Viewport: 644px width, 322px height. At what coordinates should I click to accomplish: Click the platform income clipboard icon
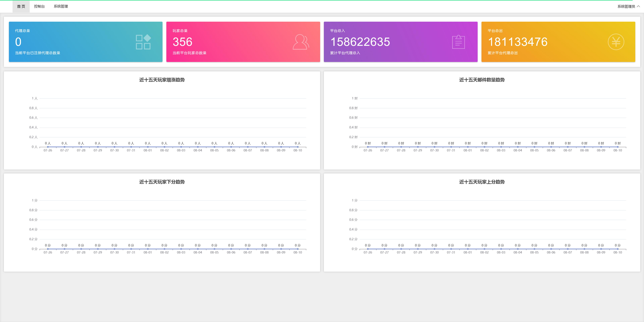pos(458,42)
